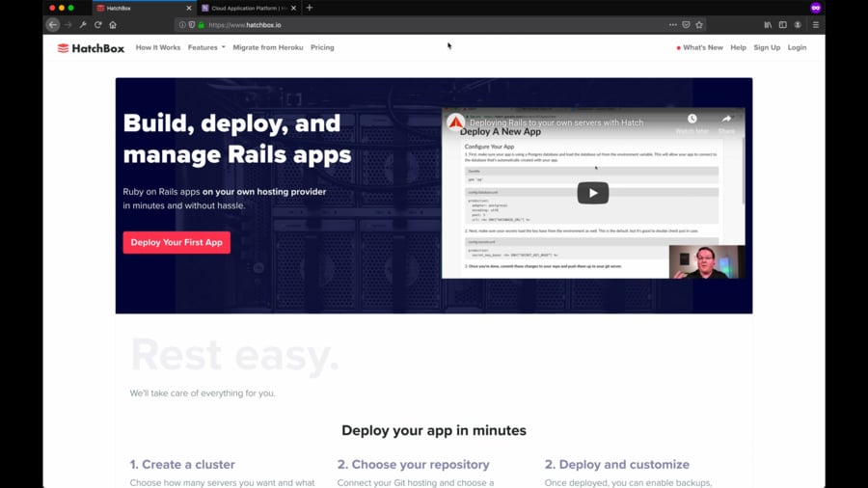This screenshot has height=488, width=868.
Task: Open Migrate from Heroku page
Action: (268, 47)
